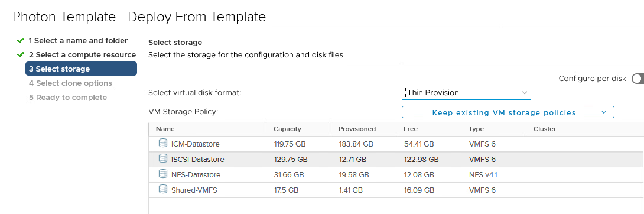The height and width of the screenshot is (214, 644).
Task: Click the NFS-Datastore disk icon
Action: point(163,174)
